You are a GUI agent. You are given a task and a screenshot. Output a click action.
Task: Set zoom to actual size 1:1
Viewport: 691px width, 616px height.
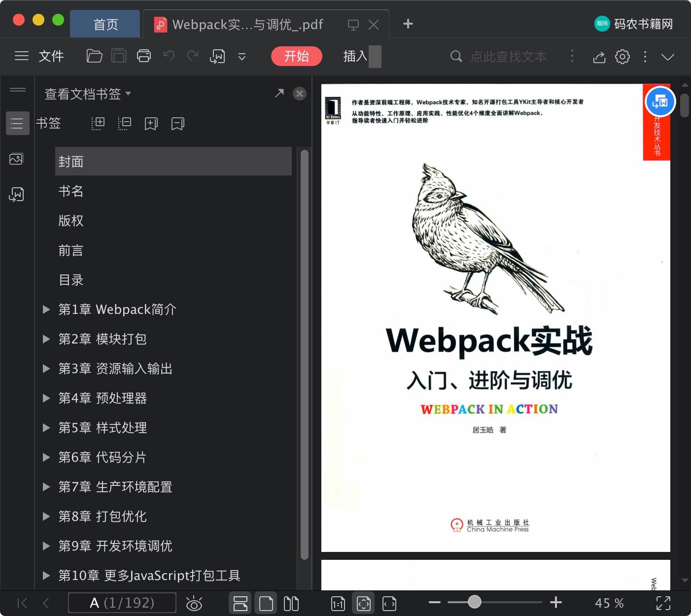click(338, 603)
